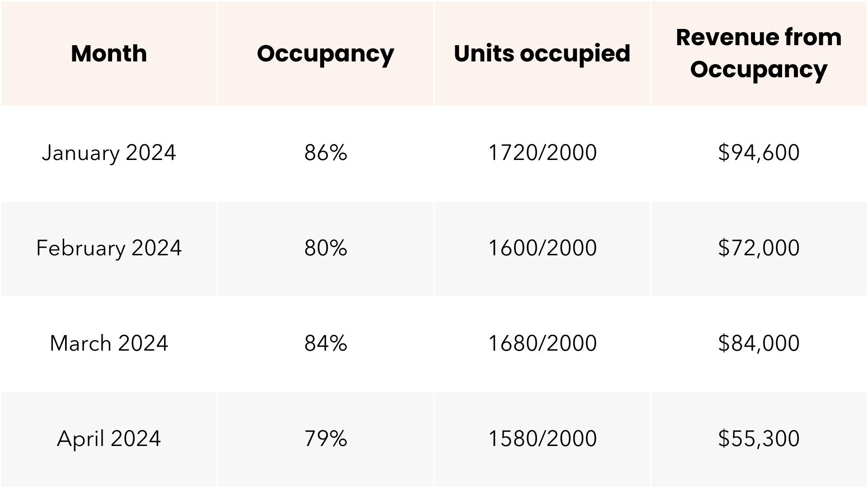Select the Revenue from Occupancy header
The width and height of the screenshot is (868, 488).
(x=759, y=53)
